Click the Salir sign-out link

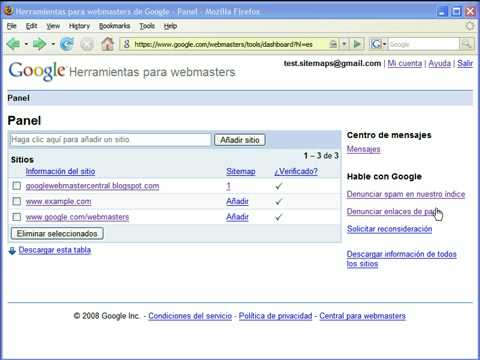(465, 63)
